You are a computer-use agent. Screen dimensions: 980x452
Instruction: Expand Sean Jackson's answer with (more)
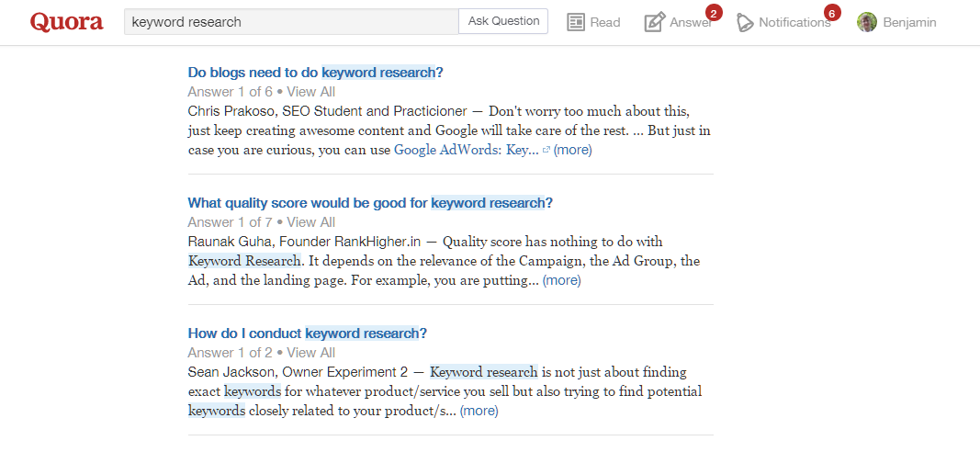(479, 411)
